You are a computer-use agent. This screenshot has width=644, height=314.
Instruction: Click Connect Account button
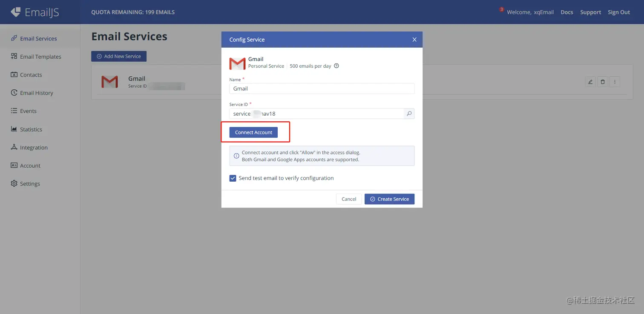[253, 132]
